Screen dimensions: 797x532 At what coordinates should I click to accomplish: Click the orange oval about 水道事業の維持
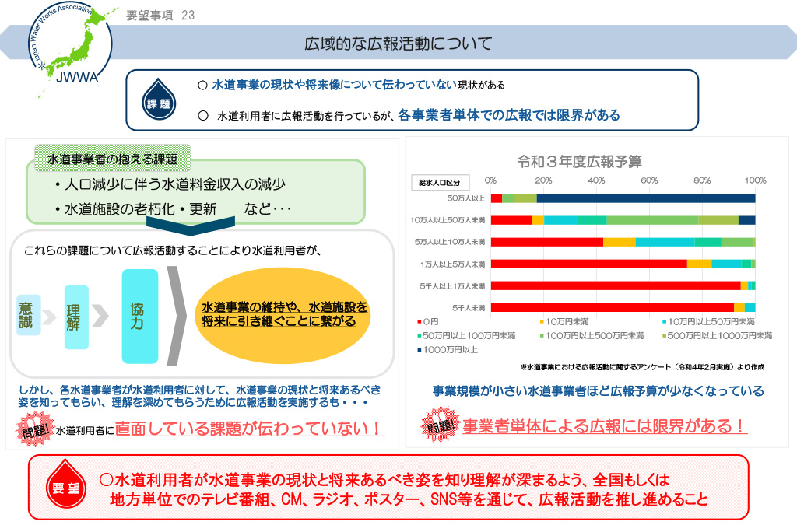(283, 315)
